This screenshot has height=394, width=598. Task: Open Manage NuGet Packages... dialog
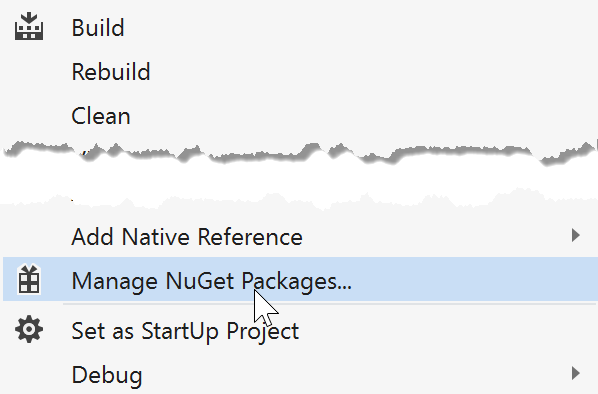(x=299, y=279)
